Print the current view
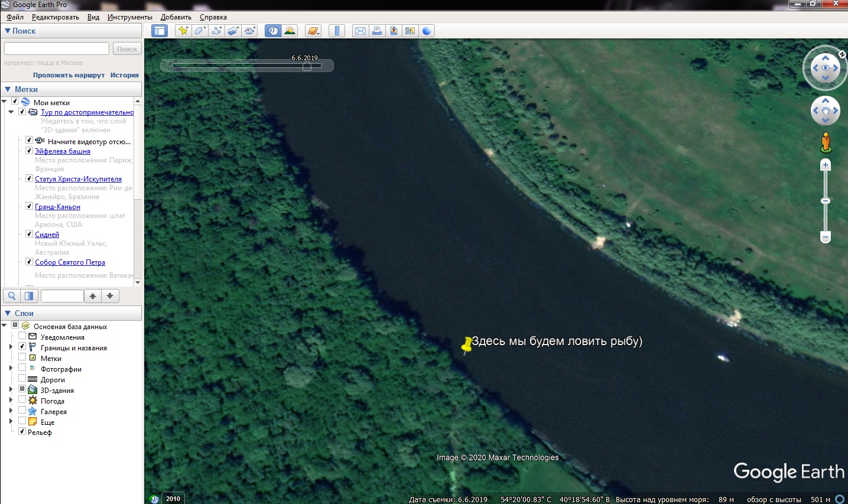This screenshot has width=848, height=504. click(x=376, y=31)
